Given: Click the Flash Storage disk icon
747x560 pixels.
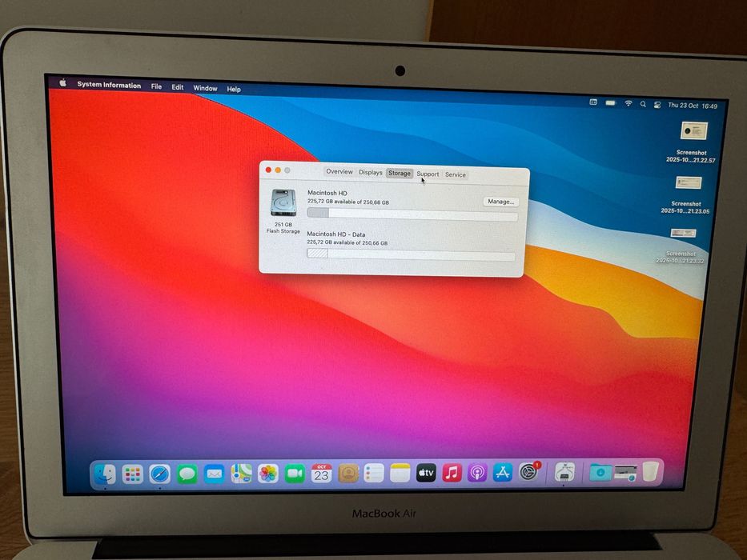Looking at the screenshot, I should [283, 202].
